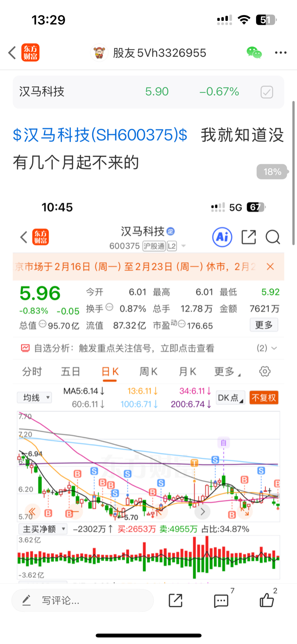Tap the write comment field 写评论…
Viewport: 297px width, 644px height.
83,600
